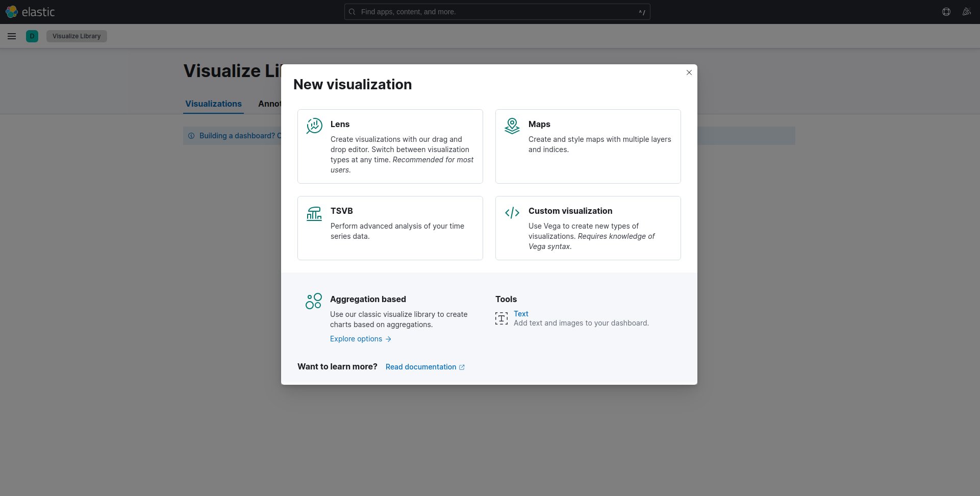Select the Text tool icon under Tools
Image resolution: width=980 pixels, height=496 pixels.
(501, 318)
